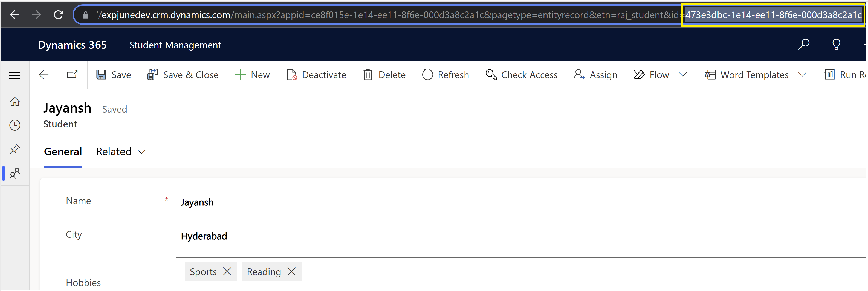The height and width of the screenshot is (291, 868).
Task: Toggle the hamburger site map menu
Action: [x=15, y=76]
